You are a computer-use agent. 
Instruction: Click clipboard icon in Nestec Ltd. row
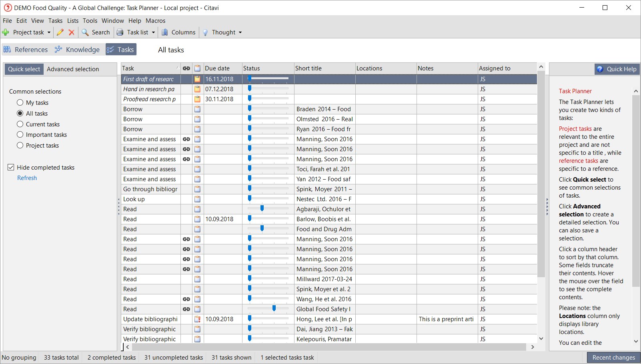[x=197, y=199]
